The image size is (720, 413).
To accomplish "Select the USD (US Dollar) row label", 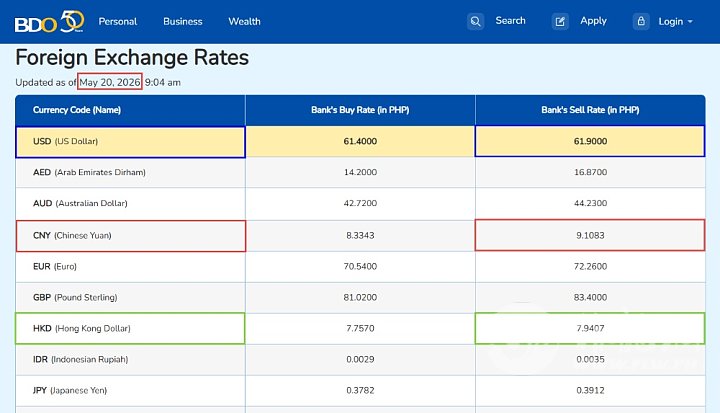I will [x=65, y=141].
